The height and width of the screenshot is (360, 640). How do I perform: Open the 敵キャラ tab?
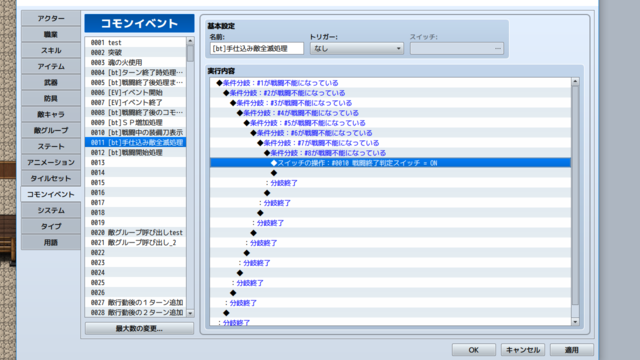(51, 114)
